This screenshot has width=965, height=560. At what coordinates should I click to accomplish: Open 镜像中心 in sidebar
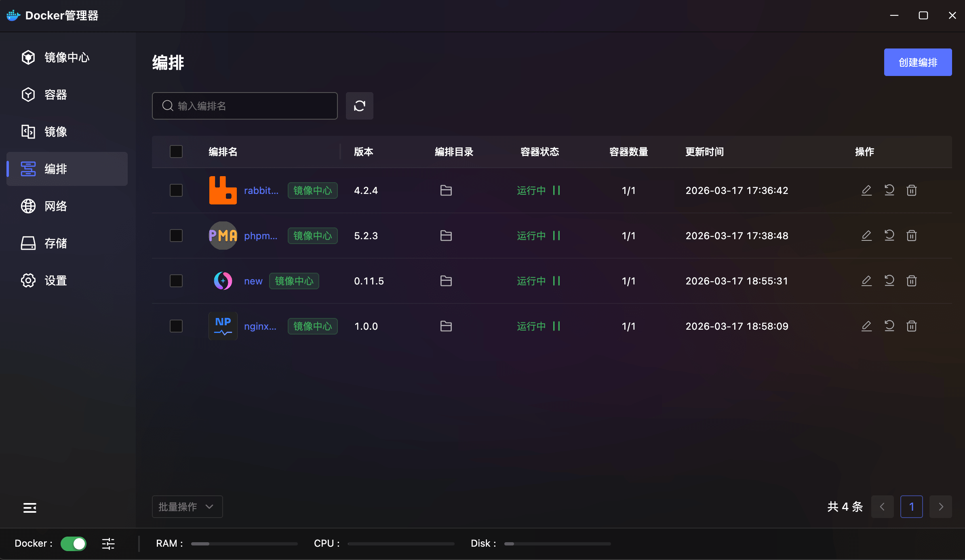pos(67,57)
